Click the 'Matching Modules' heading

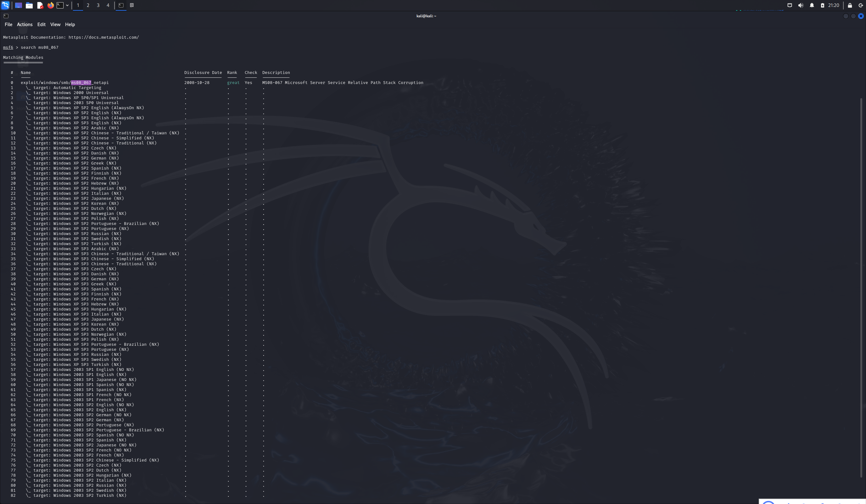click(23, 57)
